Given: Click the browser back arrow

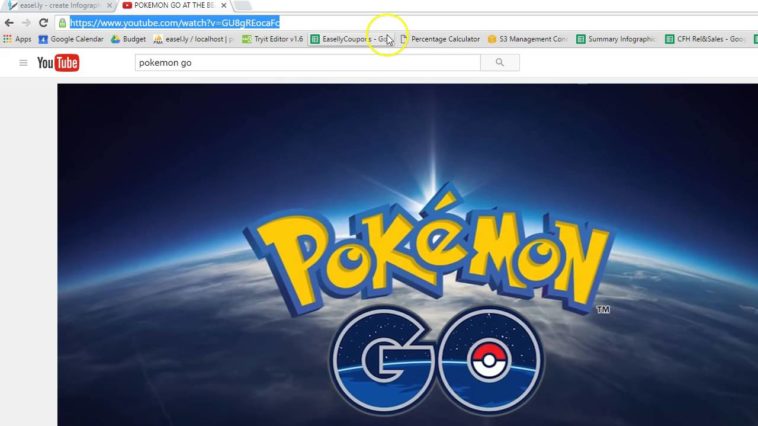Looking at the screenshot, I should tap(9, 22).
